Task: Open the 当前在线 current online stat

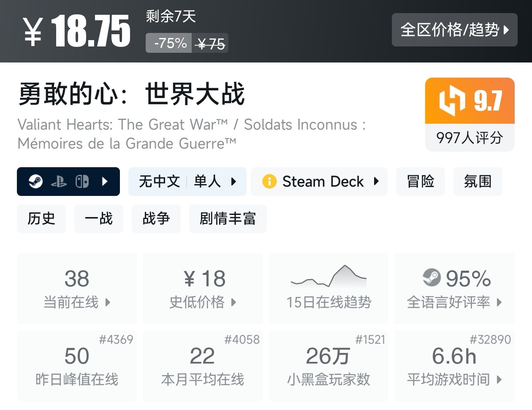Action: (77, 288)
